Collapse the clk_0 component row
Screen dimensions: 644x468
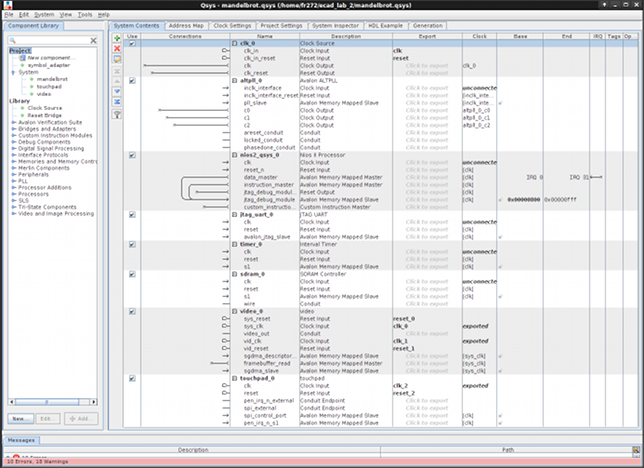[234, 44]
